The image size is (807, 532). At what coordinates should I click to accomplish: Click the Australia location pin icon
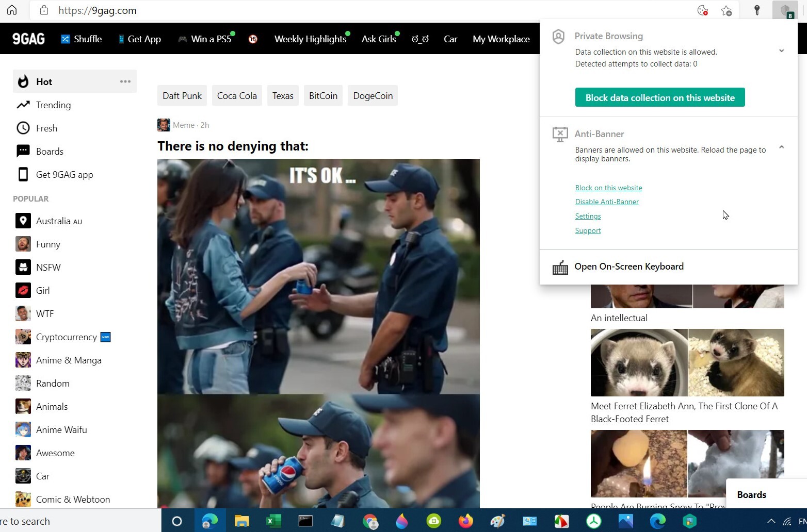tap(23, 221)
